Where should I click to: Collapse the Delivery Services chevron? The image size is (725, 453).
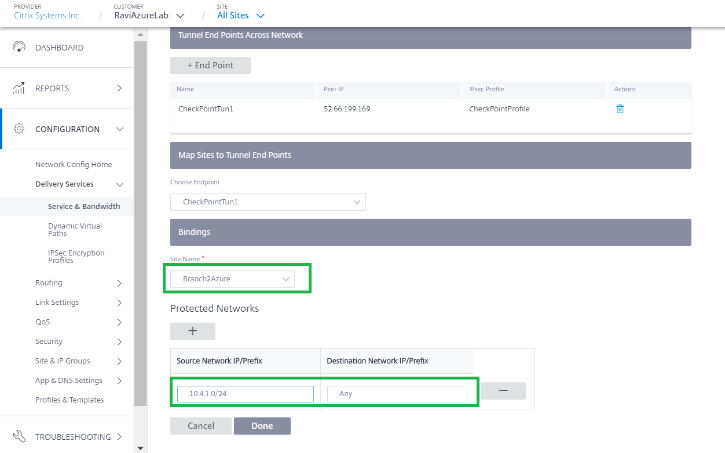coord(120,184)
